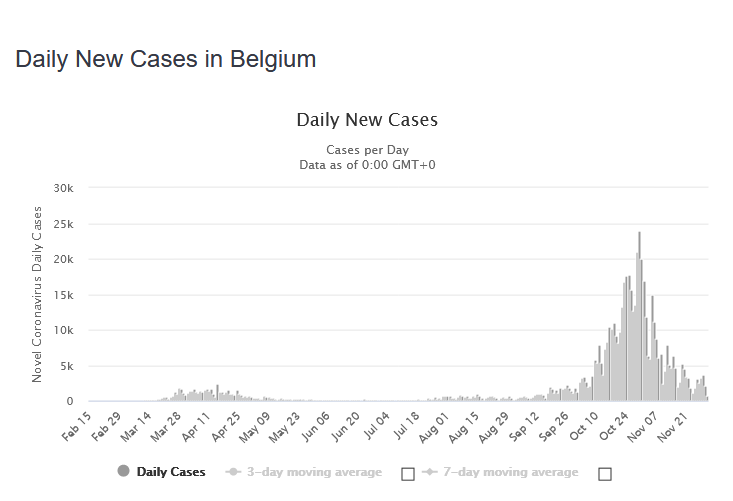Tick the last checkbox after 7-day moving average
The width and height of the screenshot is (733, 501).
tap(604, 473)
